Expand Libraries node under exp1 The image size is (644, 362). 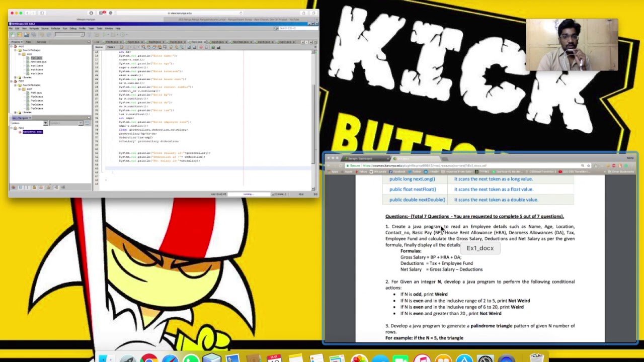tap(16, 77)
